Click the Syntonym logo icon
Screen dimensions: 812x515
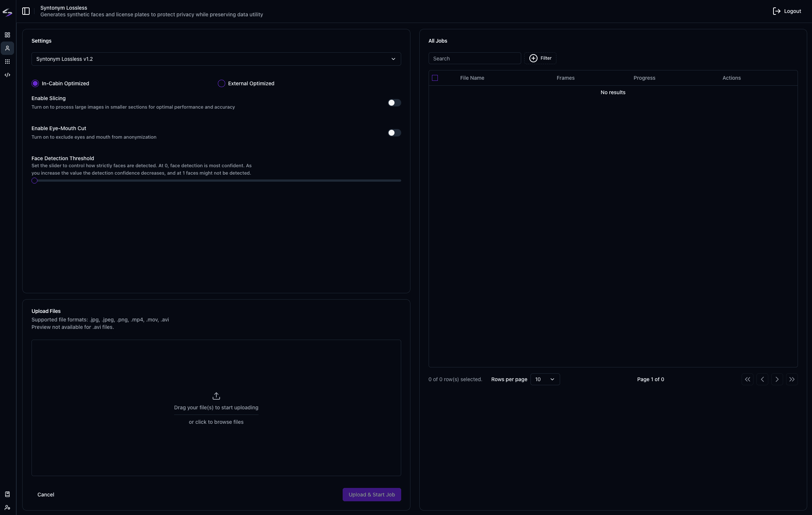coord(7,13)
